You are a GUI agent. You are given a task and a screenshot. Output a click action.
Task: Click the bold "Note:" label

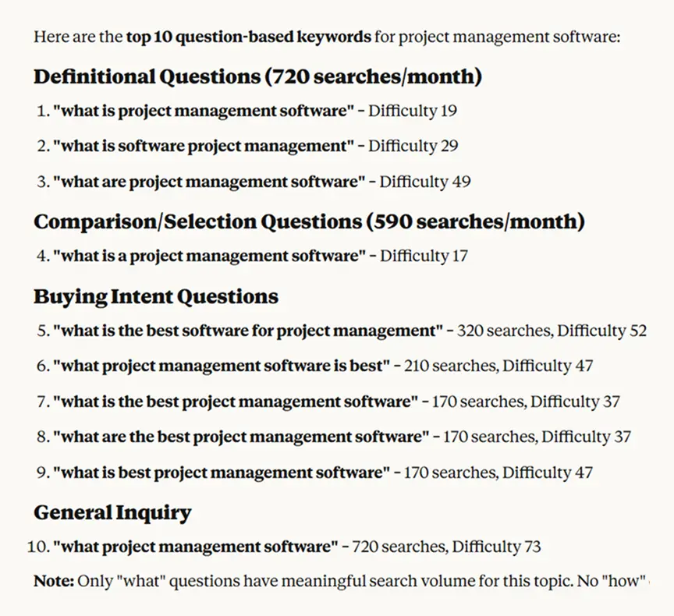click(53, 582)
